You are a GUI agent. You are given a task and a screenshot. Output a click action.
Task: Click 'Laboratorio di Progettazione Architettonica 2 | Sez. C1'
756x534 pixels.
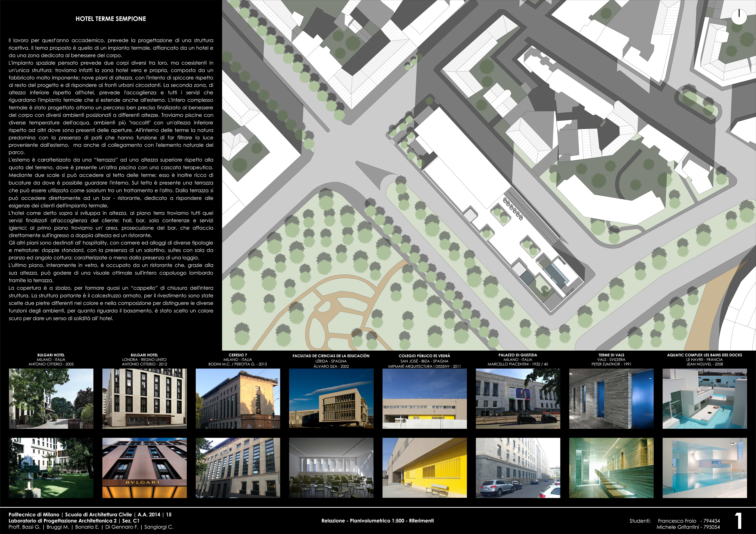(74, 521)
